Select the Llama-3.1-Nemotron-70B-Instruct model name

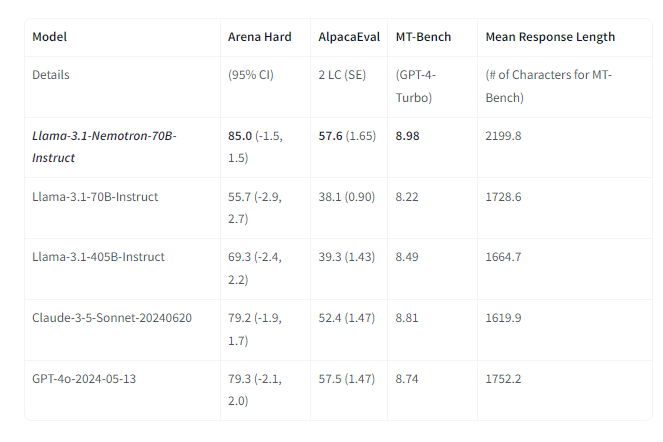point(104,146)
